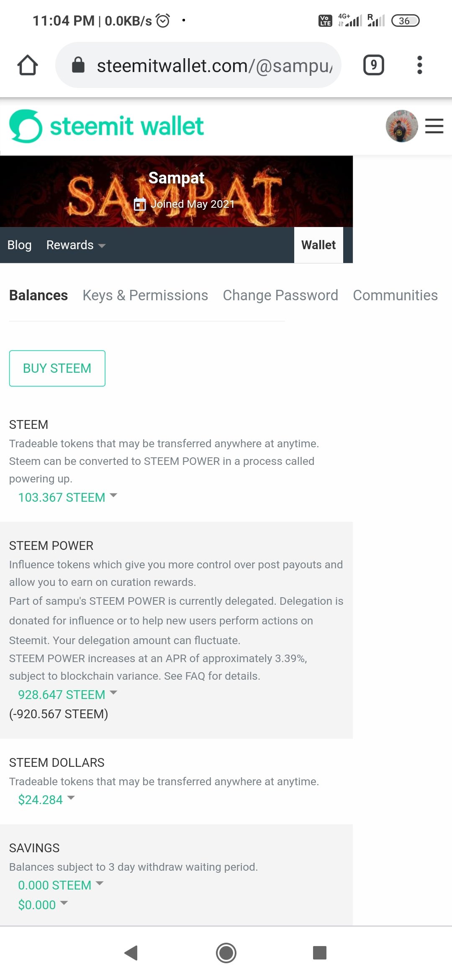Expand the 928.647 STEEM power dropdown
The image size is (452, 980).
click(67, 694)
